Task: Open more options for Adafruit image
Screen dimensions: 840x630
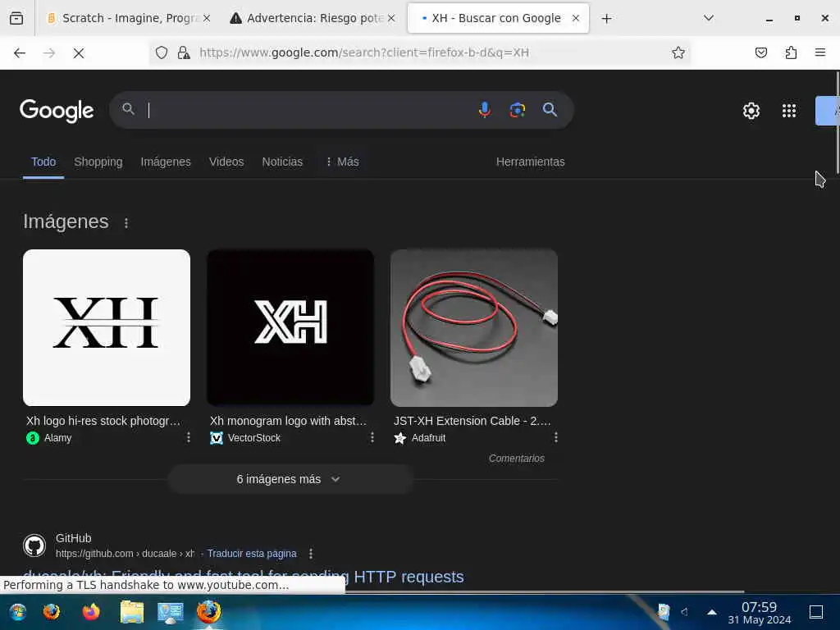Action: pyautogui.click(x=556, y=438)
